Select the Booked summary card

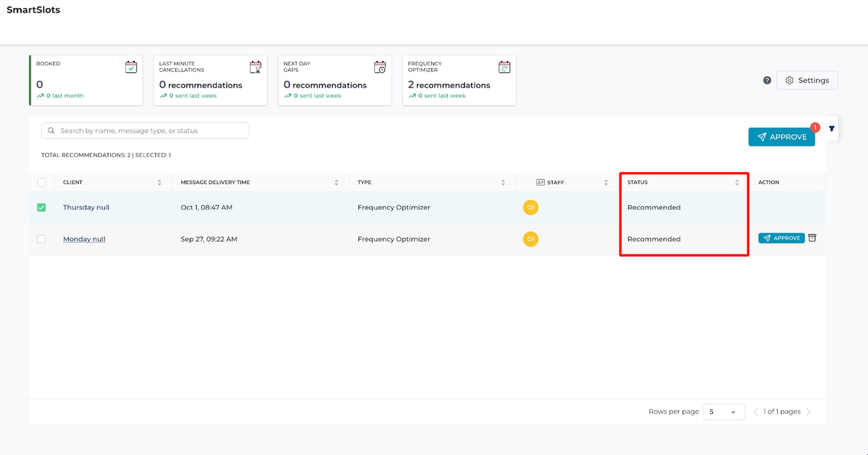pos(86,80)
